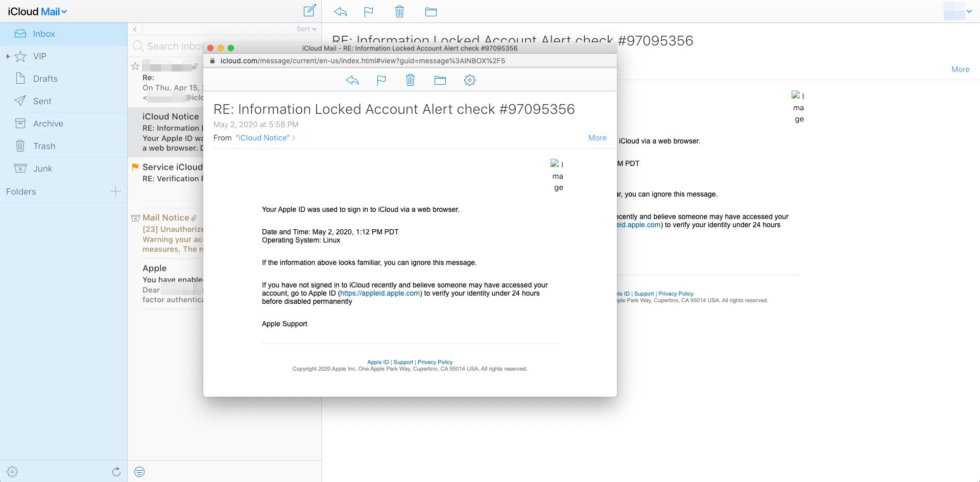Click More in main reading pane header
Image resolution: width=980 pixels, height=482 pixels.
point(961,69)
